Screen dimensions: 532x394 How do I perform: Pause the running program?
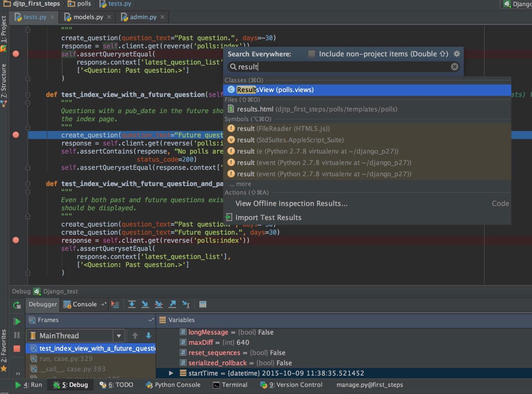coord(17,335)
